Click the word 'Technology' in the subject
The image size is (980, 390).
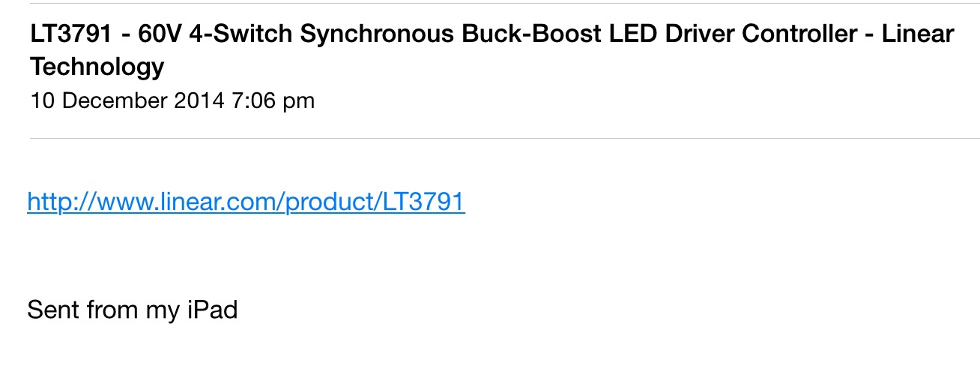(97, 67)
